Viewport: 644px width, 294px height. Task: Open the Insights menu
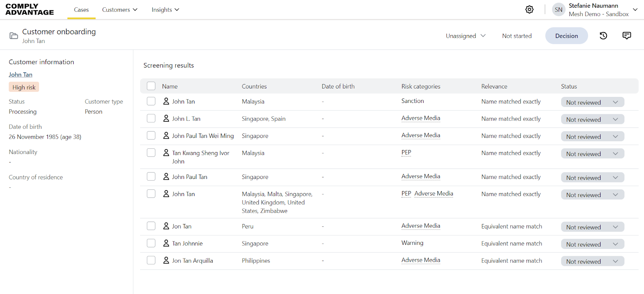165,10
